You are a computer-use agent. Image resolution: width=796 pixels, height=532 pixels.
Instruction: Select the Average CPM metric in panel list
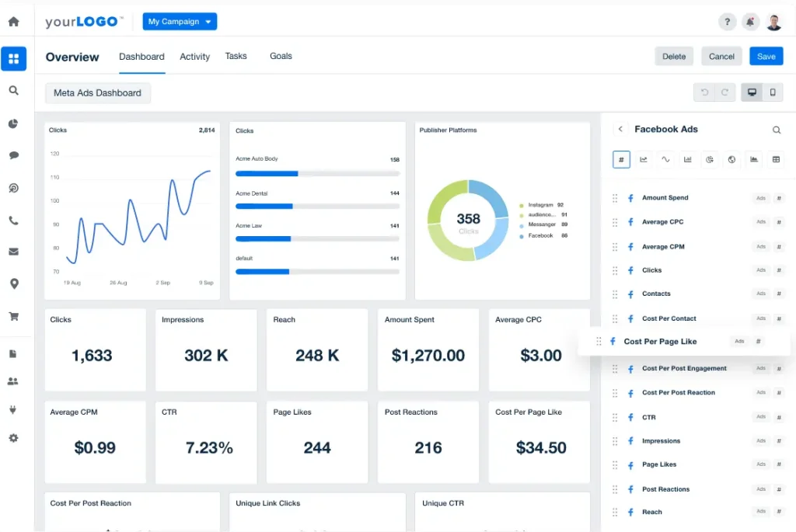coord(699,247)
